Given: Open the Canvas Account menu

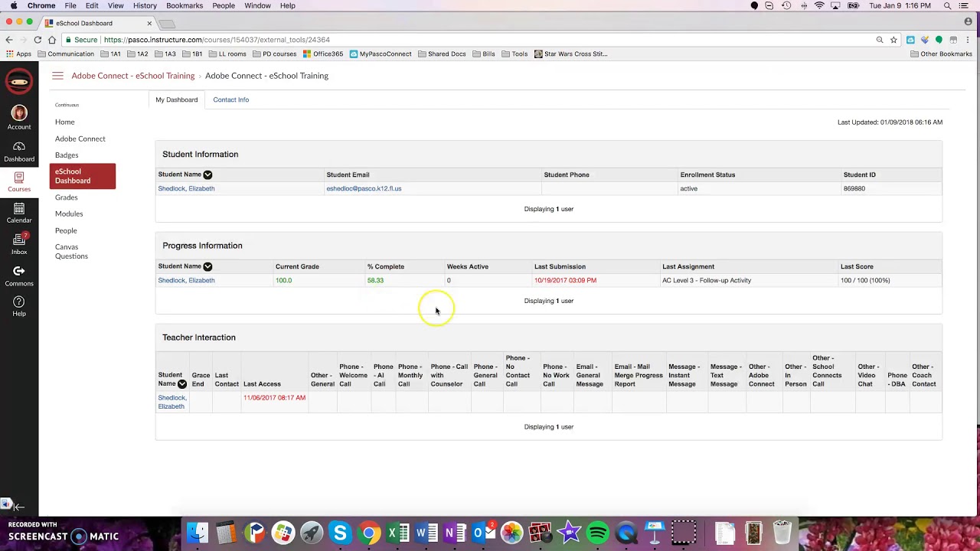Looking at the screenshot, I should [x=19, y=118].
